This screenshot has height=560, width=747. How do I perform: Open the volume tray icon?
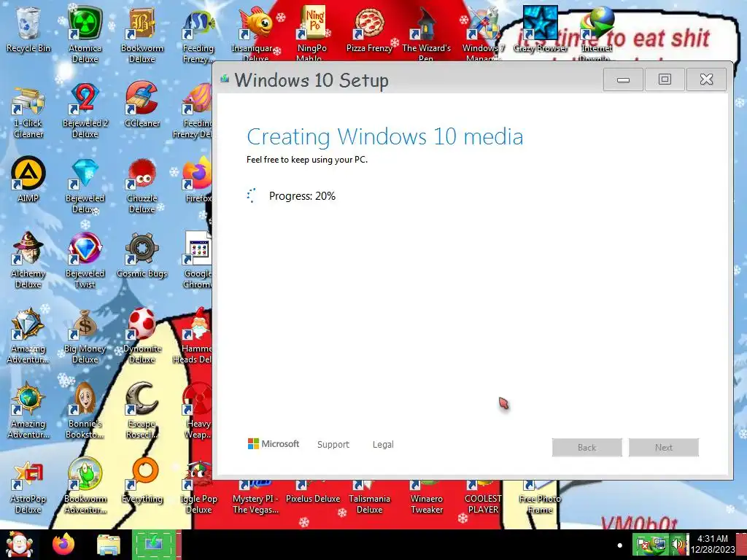676,544
